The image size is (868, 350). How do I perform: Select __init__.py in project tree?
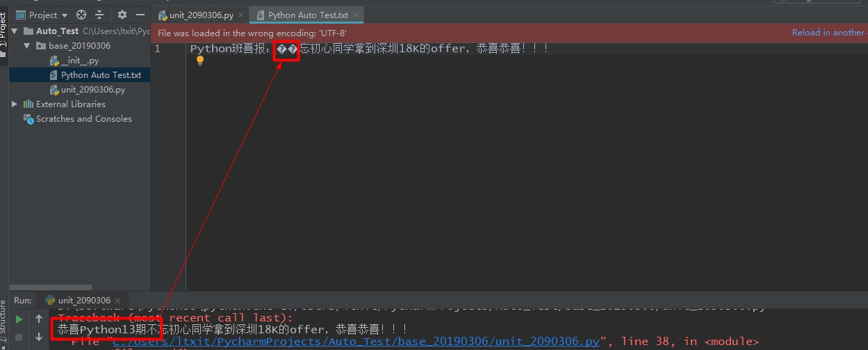[x=79, y=61]
